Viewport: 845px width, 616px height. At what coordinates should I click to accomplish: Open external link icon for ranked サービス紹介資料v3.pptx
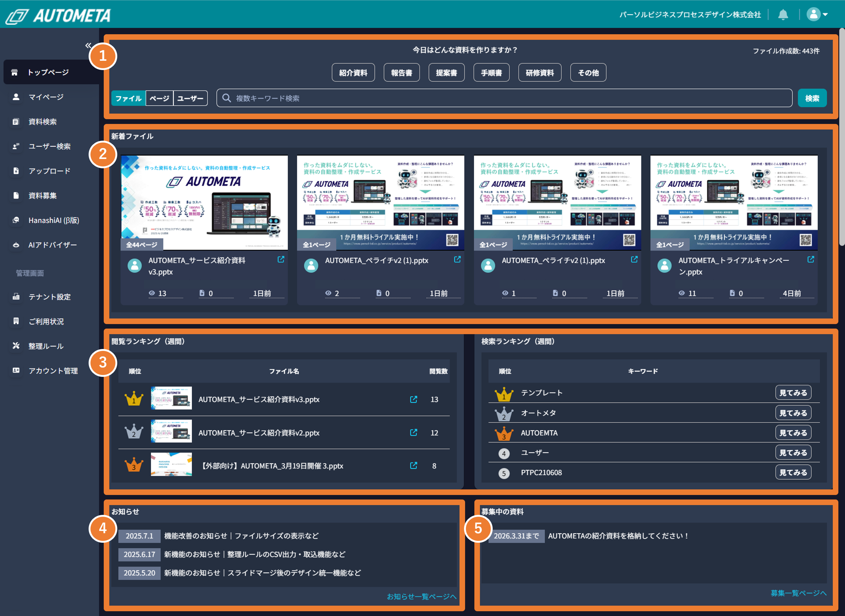(x=413, y=399)
